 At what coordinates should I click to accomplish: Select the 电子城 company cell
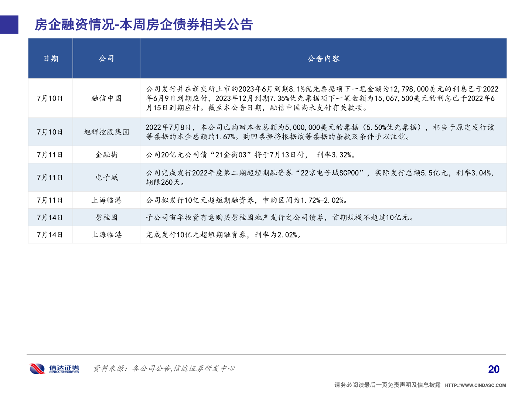pos(106,177)
